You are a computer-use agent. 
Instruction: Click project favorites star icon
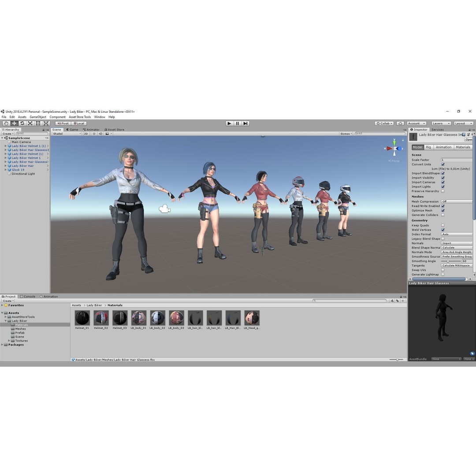403,301
